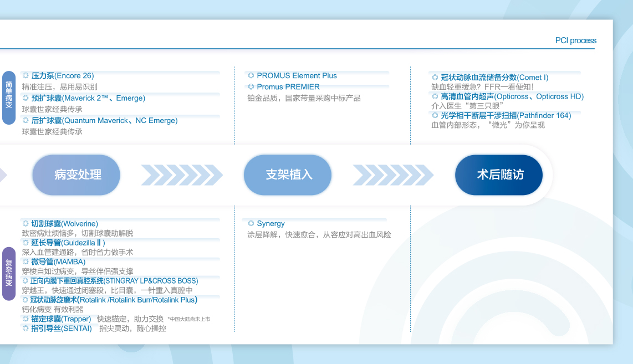Screen dimensions: 633x364
Task: Open the 冠状动脉血流储备分数(Comet I) entry
Action: click(494, 77)
